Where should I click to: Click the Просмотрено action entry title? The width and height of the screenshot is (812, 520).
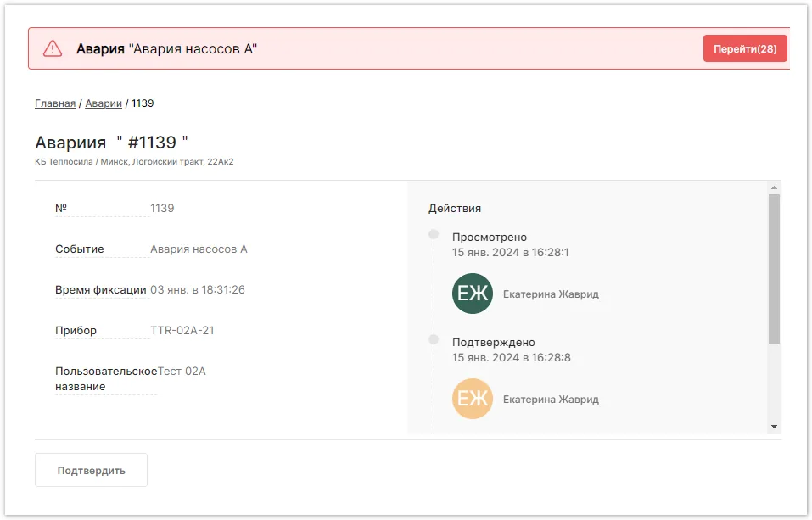[x=490, y=238]
